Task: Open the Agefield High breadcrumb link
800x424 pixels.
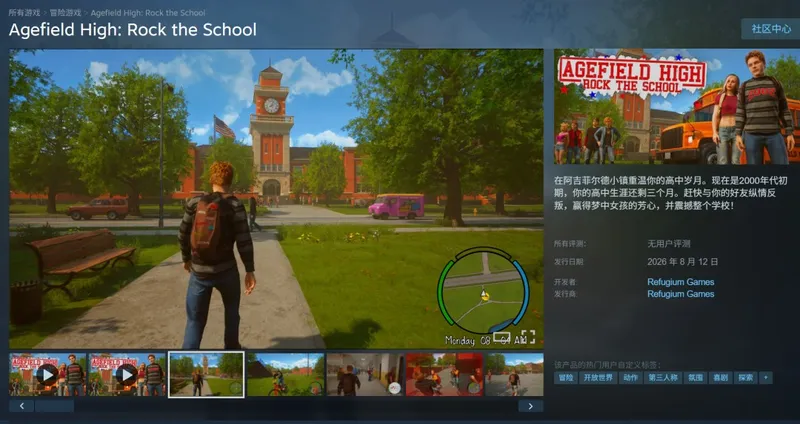Action: [148, 12]
